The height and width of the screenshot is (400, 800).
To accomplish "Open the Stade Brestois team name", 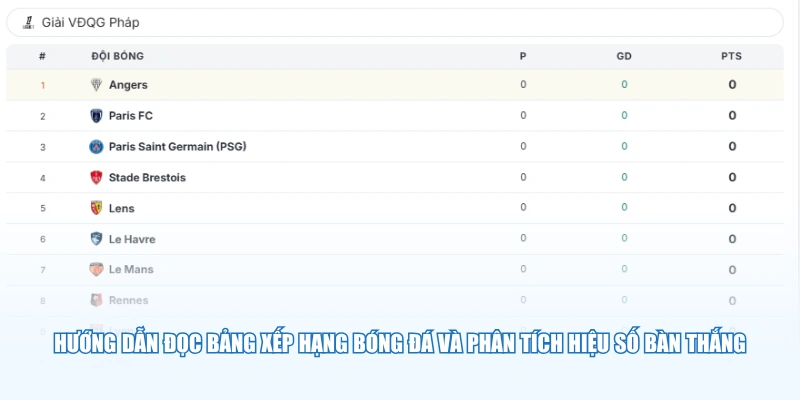I will pos(147,178).
